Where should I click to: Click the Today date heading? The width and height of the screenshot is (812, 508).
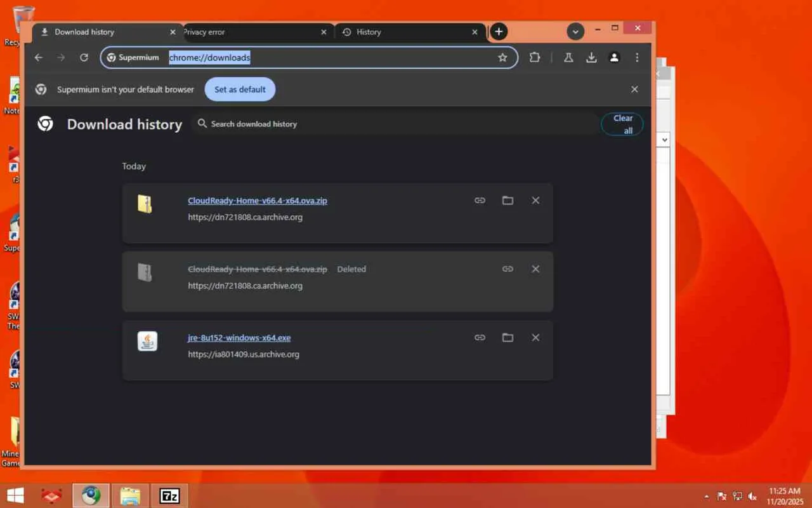(x=134, y=166)
